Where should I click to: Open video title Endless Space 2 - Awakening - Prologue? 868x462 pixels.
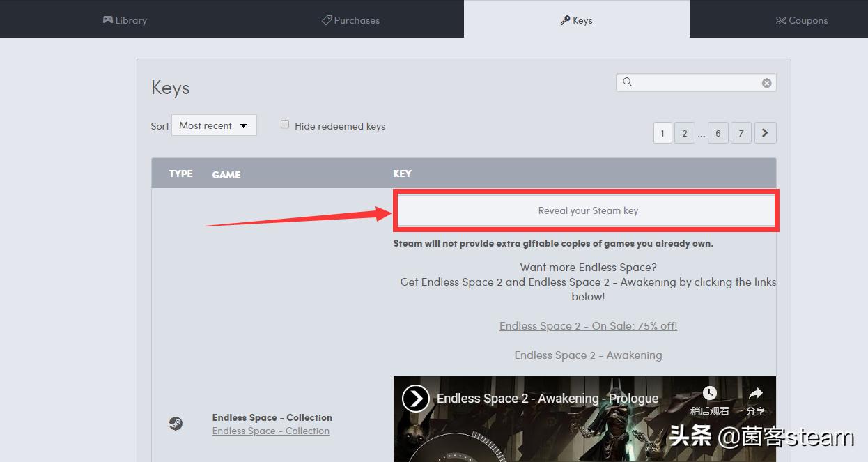point(548,399)
